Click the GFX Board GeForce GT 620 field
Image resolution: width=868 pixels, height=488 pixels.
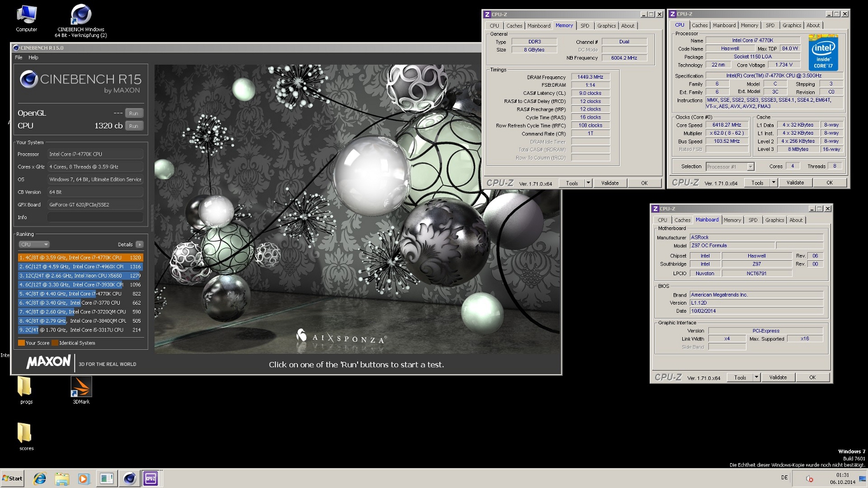coord(95,205)
